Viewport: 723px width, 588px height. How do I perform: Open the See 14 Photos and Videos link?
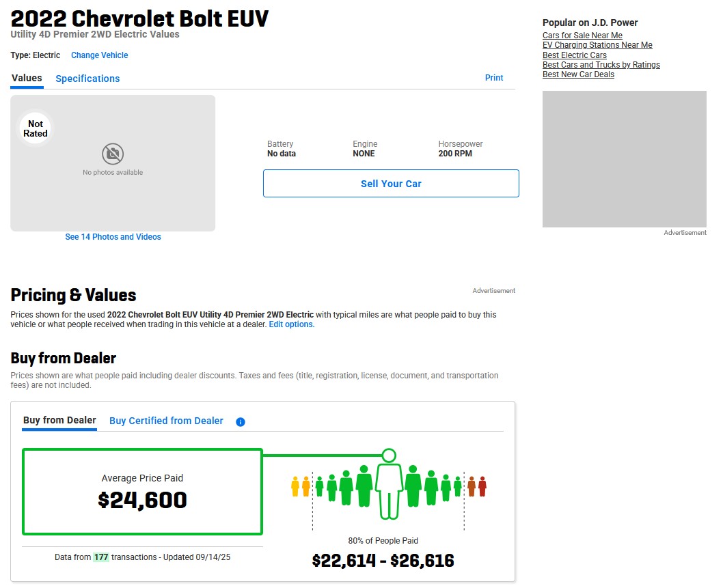coord(113,237)
